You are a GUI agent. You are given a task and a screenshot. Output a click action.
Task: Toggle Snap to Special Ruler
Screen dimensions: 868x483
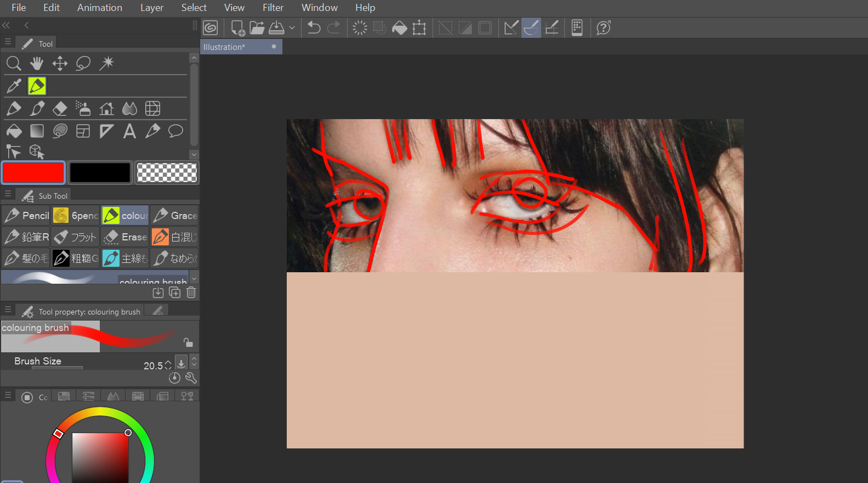coord(531,27)
